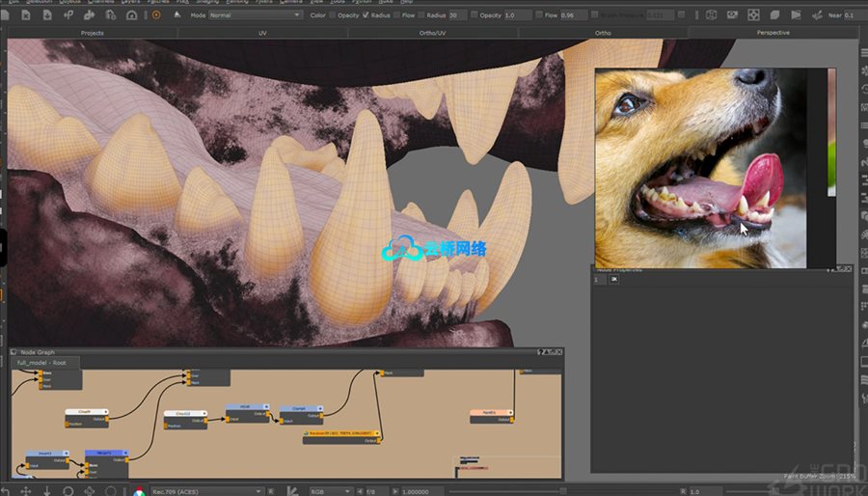This screenshot has height=496, width=868.
Task: Open the Ortho/UV view tab
Action: (x=433, y=33)
